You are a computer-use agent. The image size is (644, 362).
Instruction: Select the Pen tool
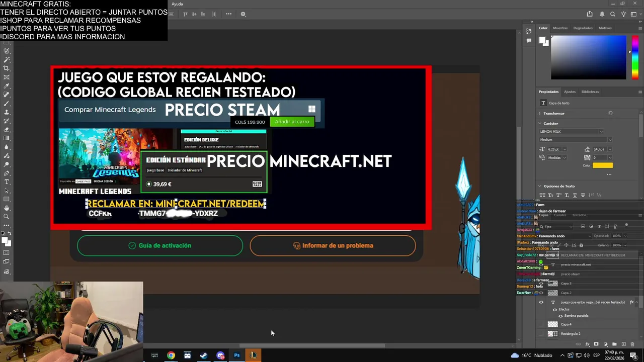pyautogui.click(x=7, y=173)
